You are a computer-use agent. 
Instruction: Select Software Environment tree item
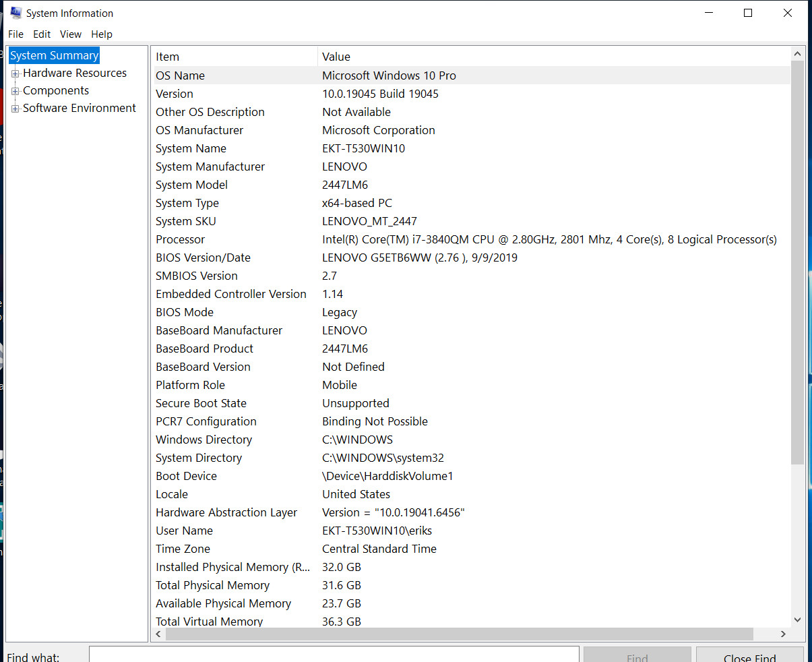[x=80, y=108]
